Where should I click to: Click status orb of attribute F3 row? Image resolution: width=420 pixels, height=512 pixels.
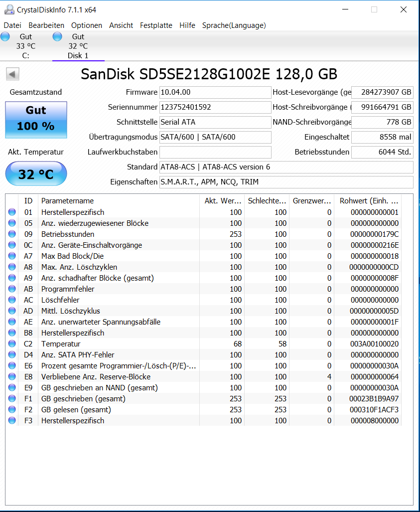pos(12,421)
